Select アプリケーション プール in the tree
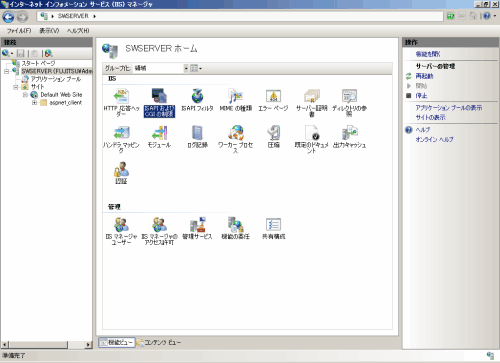500x363 pixels. tap(56, 79)
